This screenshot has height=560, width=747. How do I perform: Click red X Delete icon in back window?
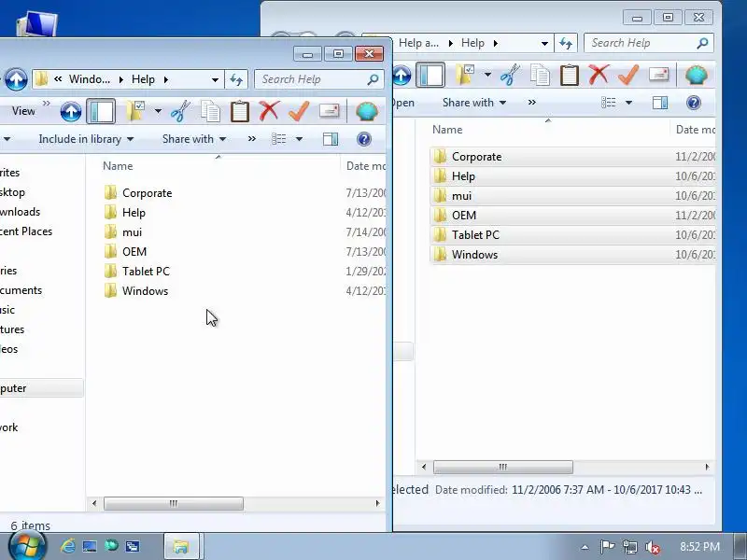point(599,75)
